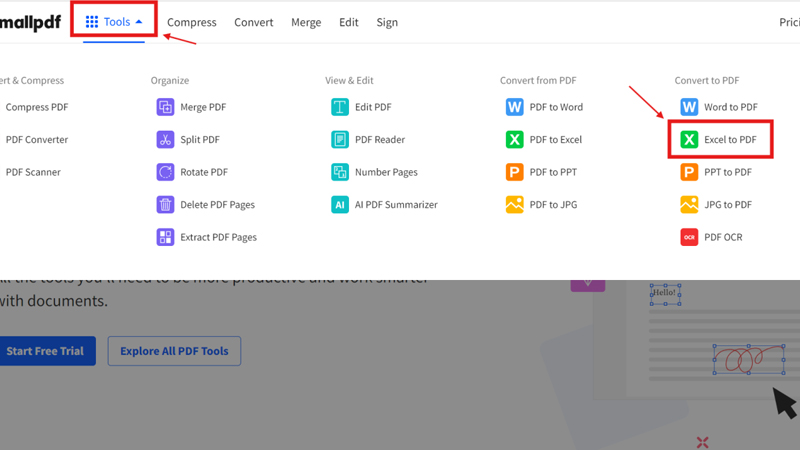Select the PDF Reader text link
800x450 pixels.
(x=380, y=139)
